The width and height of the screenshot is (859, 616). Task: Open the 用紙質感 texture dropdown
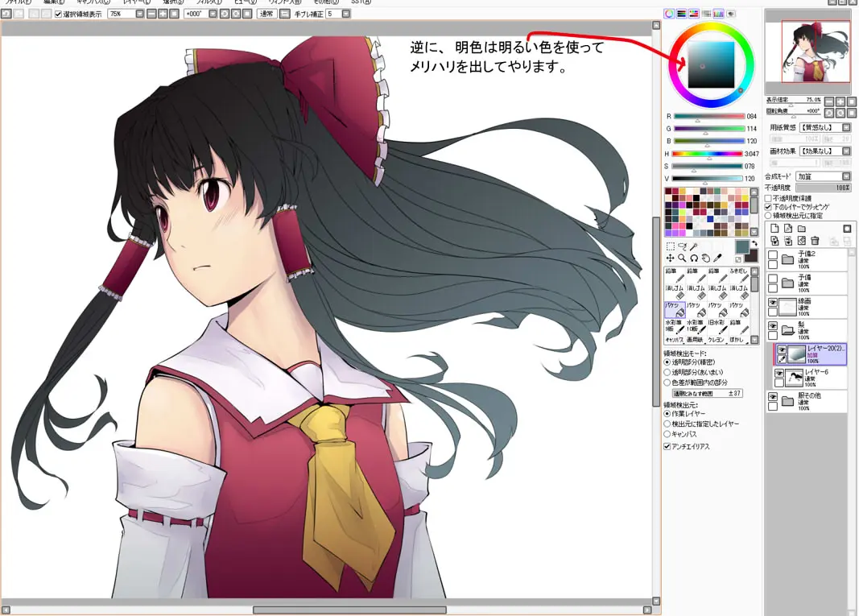846,128
